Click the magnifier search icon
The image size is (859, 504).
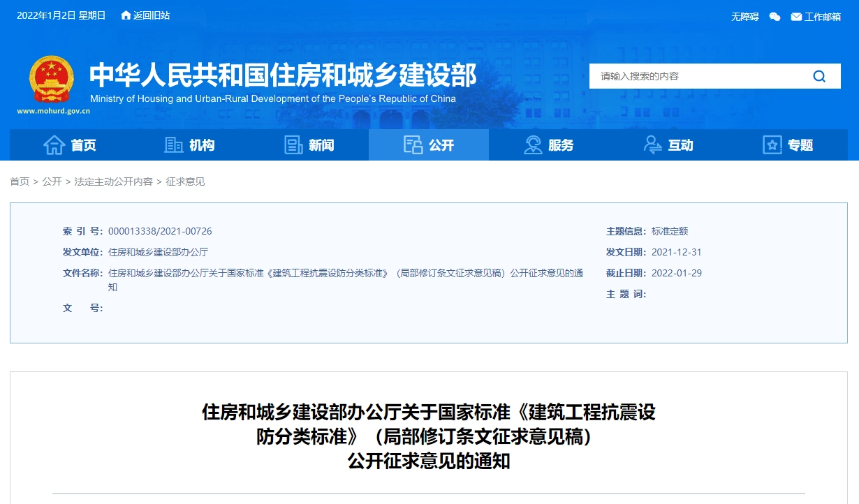point(819,76)
